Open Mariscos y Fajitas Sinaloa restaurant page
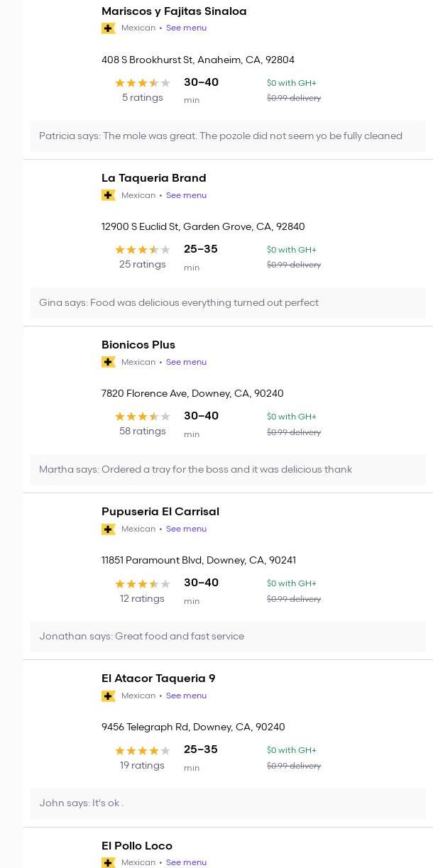The width and height of the screenshot is (433, 868). coord(174,11)
